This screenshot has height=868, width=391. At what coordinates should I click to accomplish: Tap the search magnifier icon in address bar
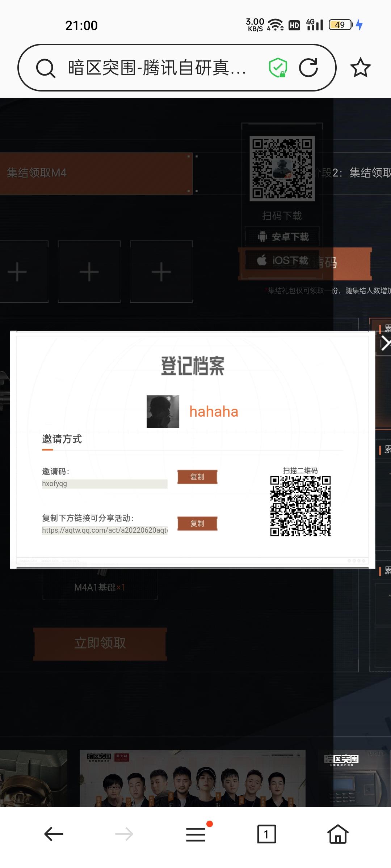tap(46, 68)
